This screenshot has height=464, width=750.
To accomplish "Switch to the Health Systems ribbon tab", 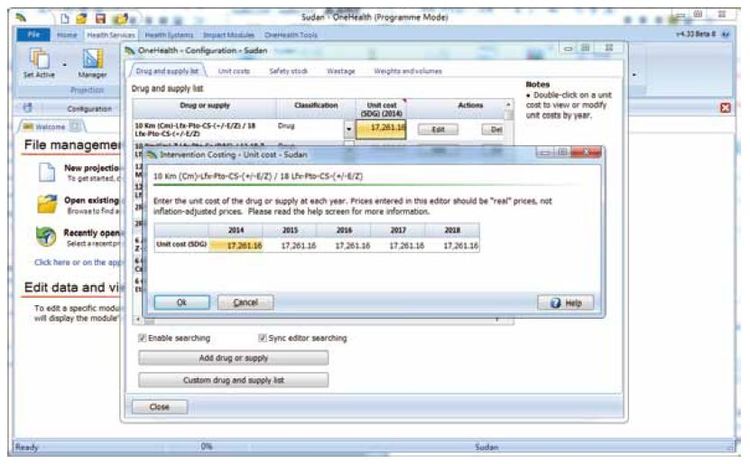I will 169,35.
